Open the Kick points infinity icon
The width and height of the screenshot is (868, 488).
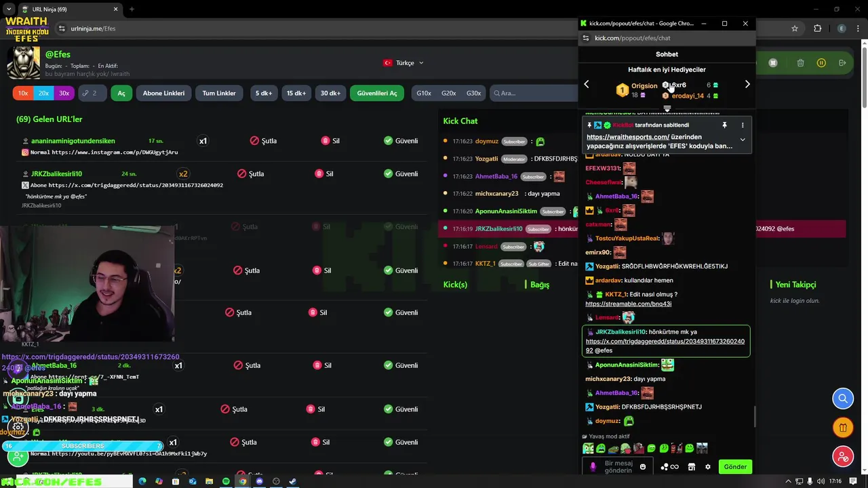[669, 467]
